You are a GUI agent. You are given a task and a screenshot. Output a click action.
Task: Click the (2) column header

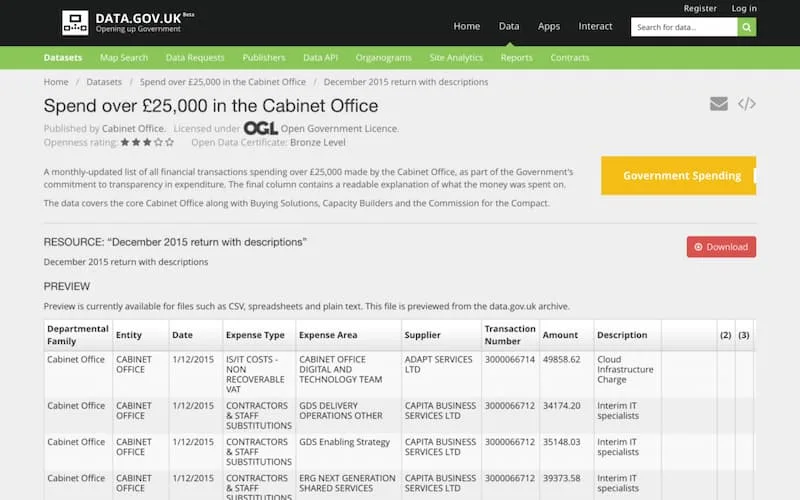726,335
